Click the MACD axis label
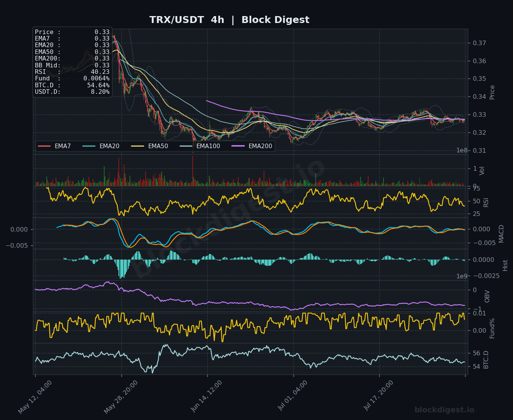513x420 pixels. coord(502,234)
